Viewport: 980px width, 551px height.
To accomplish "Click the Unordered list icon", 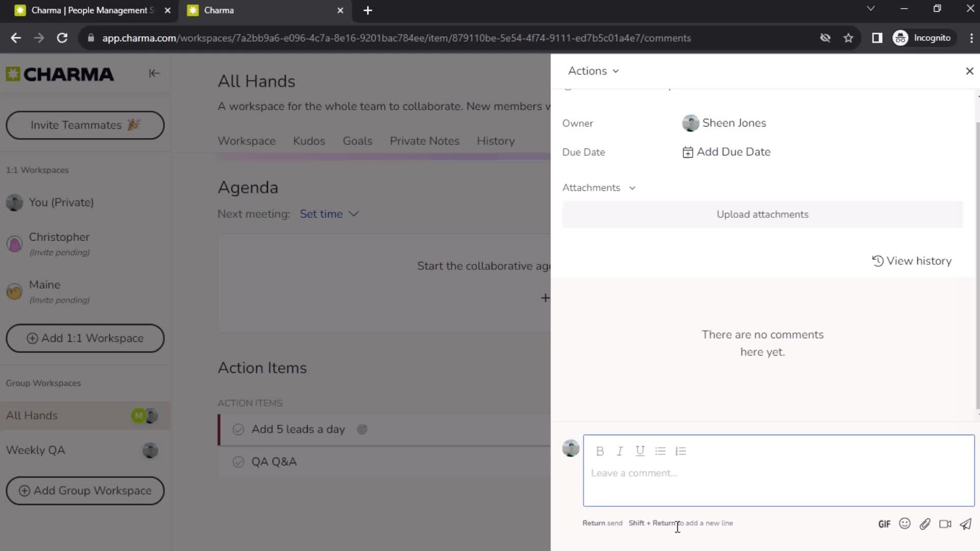I will click(661, 450).
